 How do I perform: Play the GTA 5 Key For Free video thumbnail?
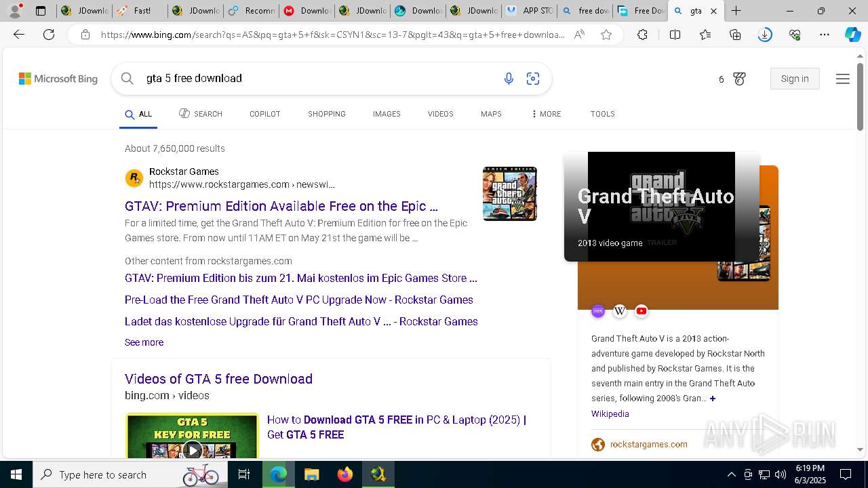click(x=192, y=436)
